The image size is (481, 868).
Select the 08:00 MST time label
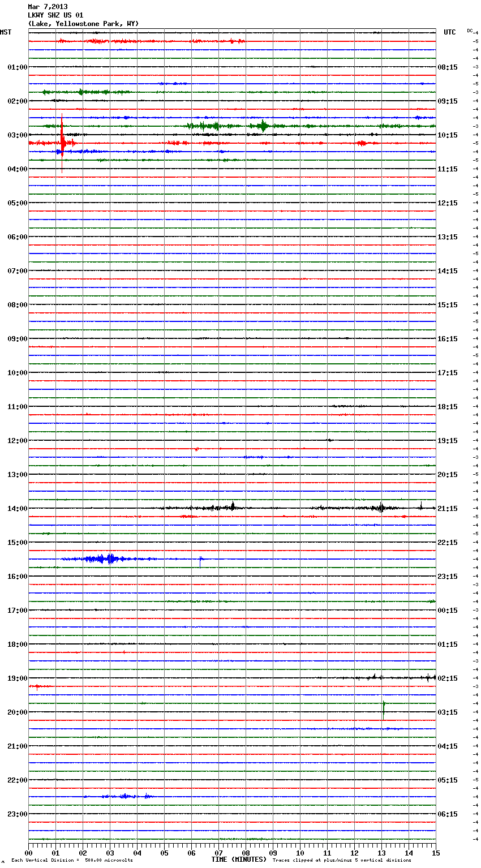pyautogui.click(x=18, y=305)
